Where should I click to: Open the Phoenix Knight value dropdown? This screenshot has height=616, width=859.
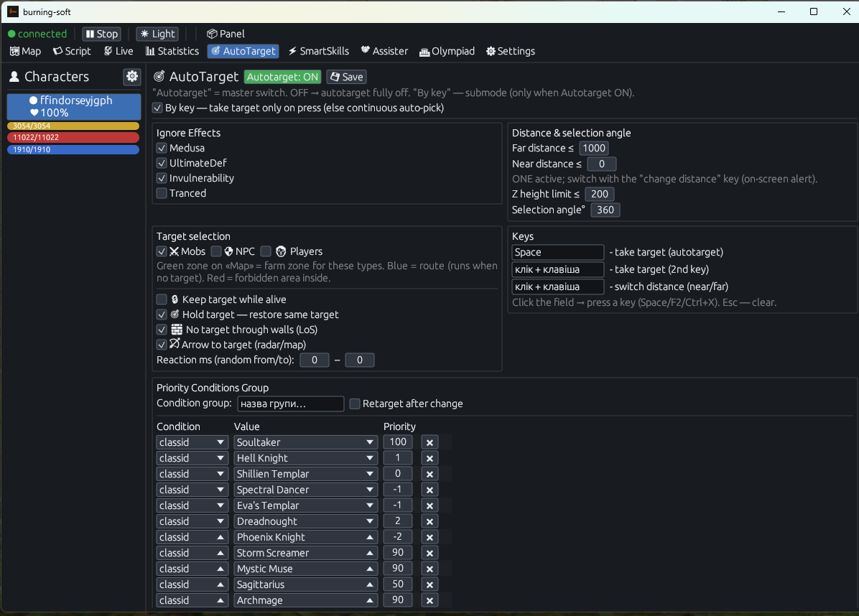[306, 538]
